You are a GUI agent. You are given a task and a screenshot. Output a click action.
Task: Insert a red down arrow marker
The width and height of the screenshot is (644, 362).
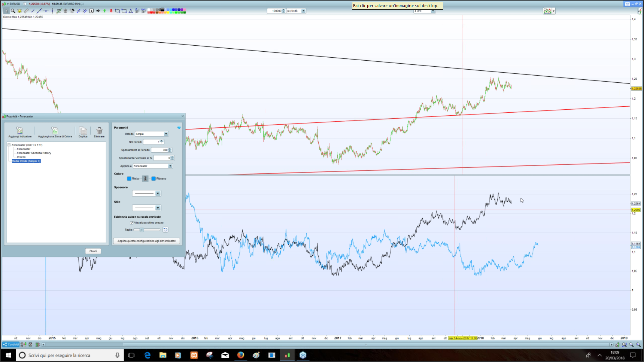(111, 11)
